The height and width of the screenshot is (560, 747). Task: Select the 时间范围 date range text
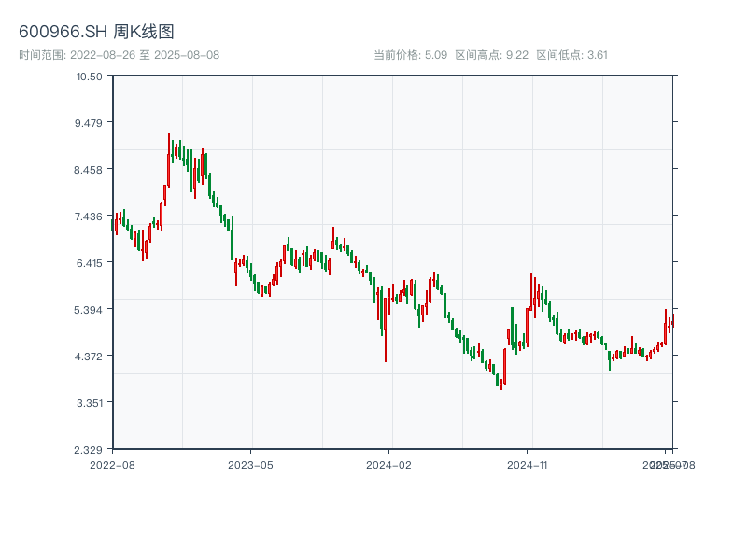[x=119, y=55]
